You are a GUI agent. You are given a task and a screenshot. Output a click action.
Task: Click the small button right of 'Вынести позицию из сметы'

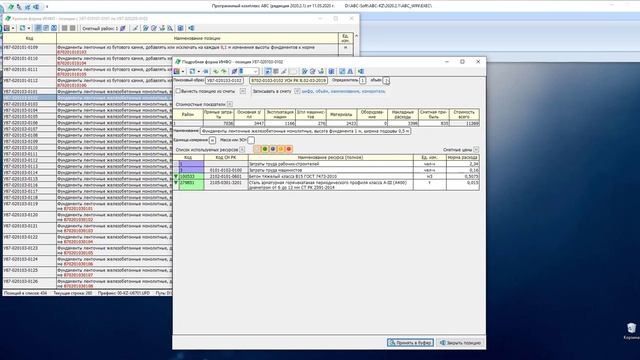click(x=242, y=91)
